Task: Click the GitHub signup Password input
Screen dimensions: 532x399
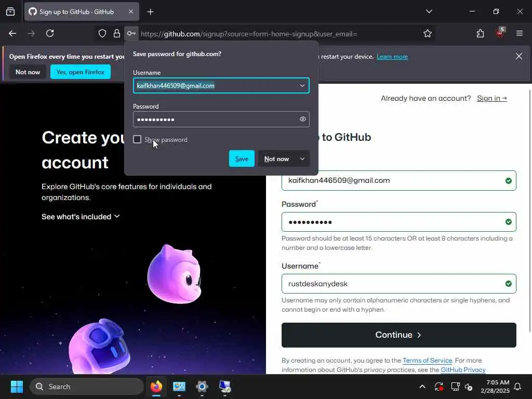Action: click(398, 222)
